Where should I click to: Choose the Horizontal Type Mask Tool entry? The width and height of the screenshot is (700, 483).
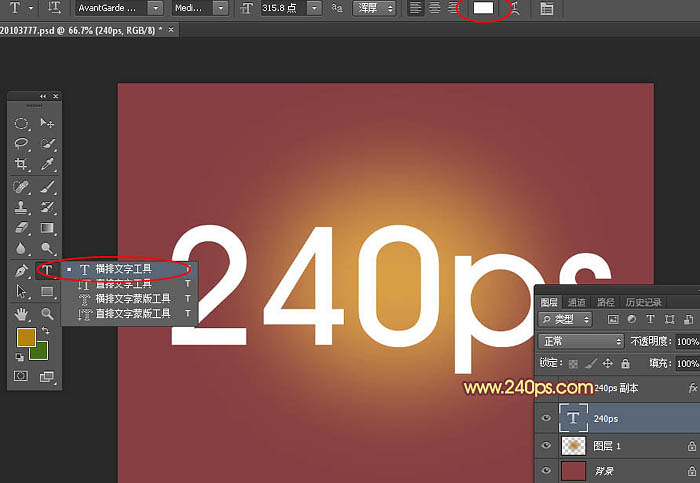129,298
